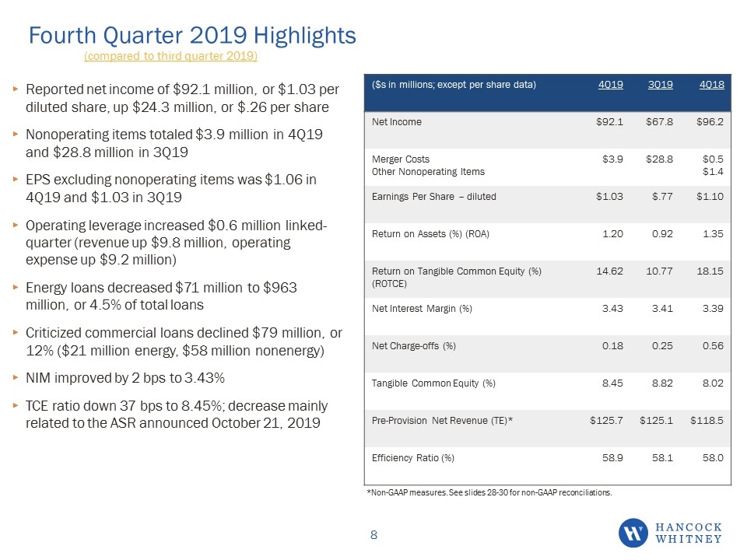
Task: Select the 4Q18 column header
Action: (x=712, y=85)
